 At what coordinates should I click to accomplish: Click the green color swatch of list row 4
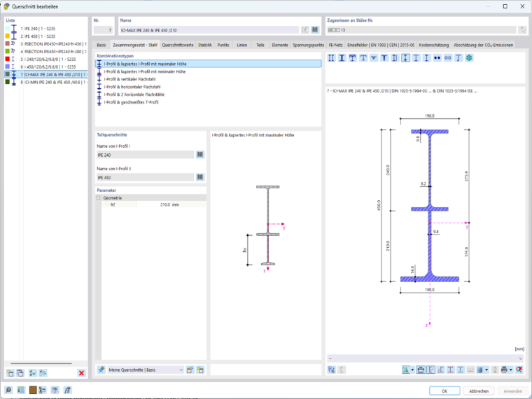pos(8,51)
